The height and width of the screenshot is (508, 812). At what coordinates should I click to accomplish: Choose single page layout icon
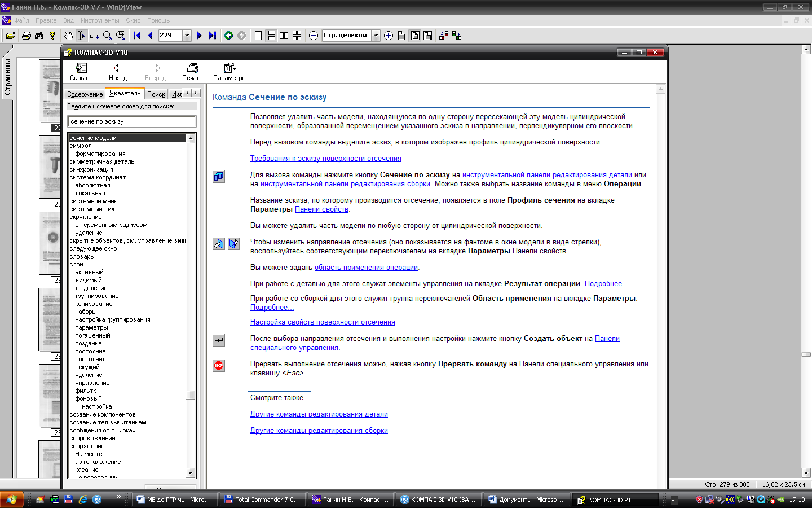258,36
